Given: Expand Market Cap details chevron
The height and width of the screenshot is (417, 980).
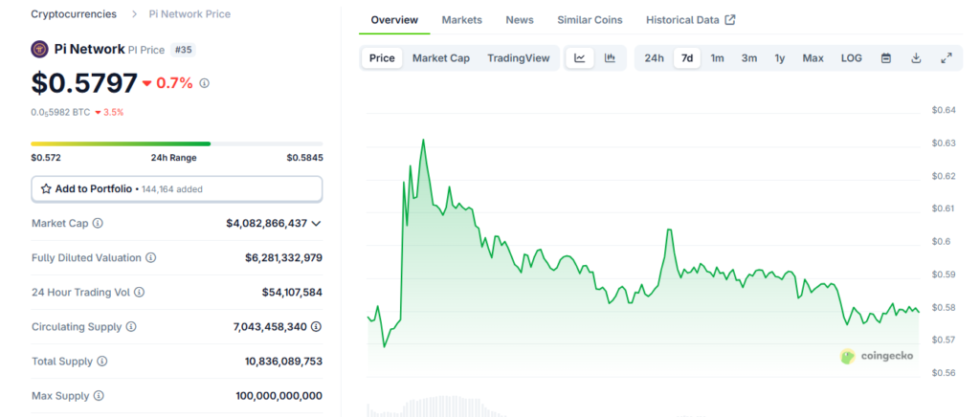Looking at the screenshot, I should [316, 224].
